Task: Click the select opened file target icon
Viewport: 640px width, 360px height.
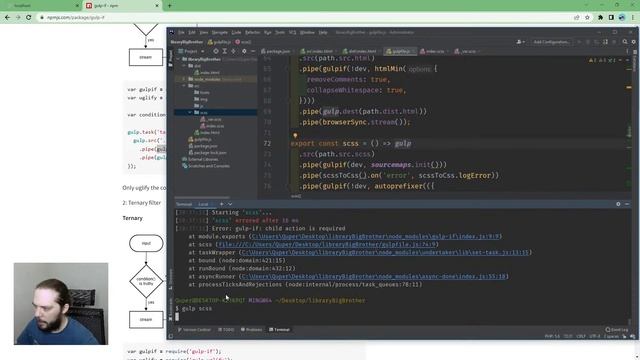Action: click(x=216, y=51)
